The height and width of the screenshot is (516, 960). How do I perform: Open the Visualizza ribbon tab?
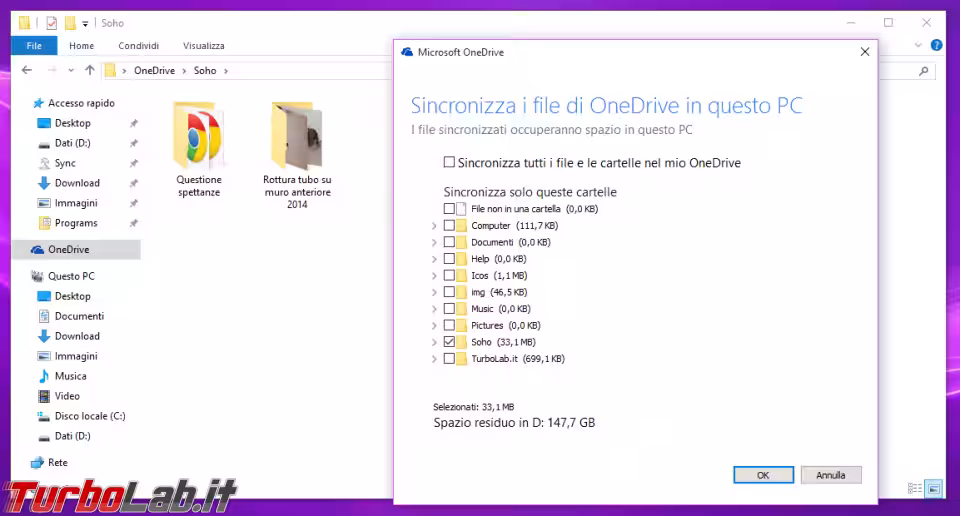(x=203, y=46)
